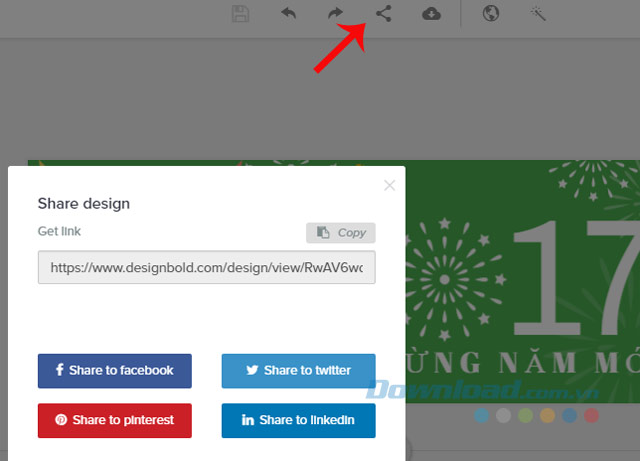Click the 'Get link' label
Viewport: 640px width, 461px height.
[x=59, y=231]
